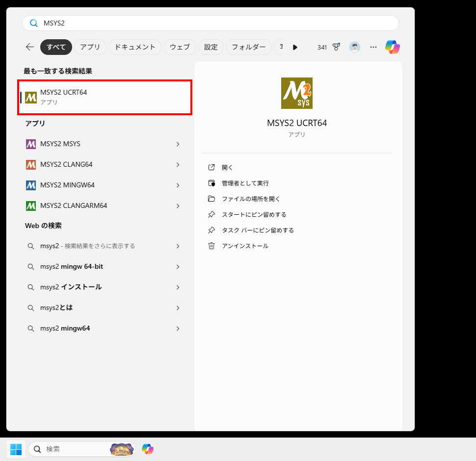476x461 pixels.
Task: Launch Copilot from the search header
Action: (x=392, y=47)
